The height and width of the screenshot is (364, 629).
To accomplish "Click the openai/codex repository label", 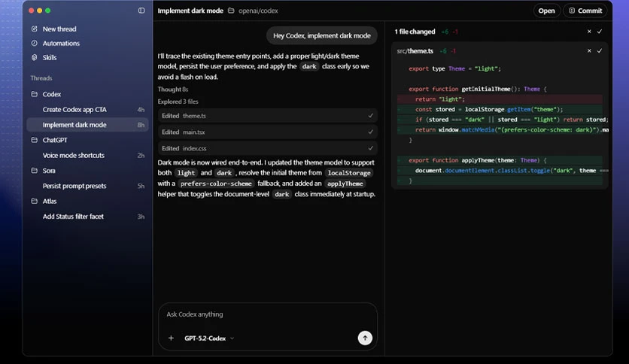I will coord(258,11).
